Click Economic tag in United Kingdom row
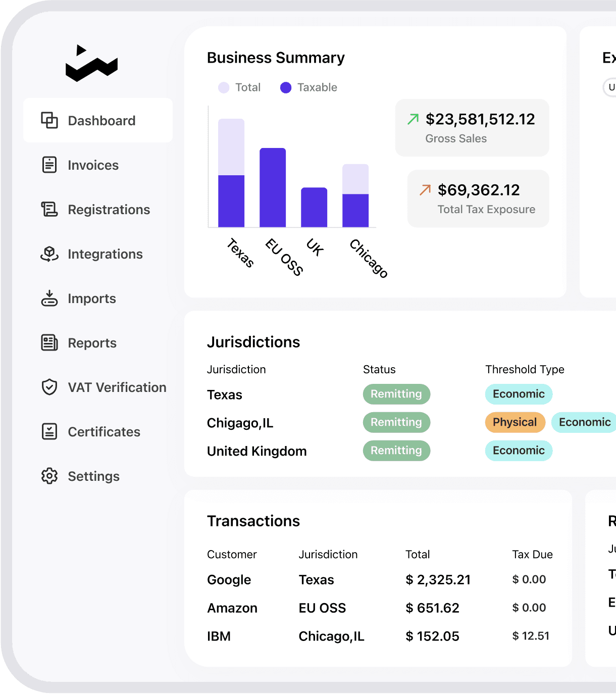Image resolution: width=616 pixels, height=694 pixels. tap(519, 451)
